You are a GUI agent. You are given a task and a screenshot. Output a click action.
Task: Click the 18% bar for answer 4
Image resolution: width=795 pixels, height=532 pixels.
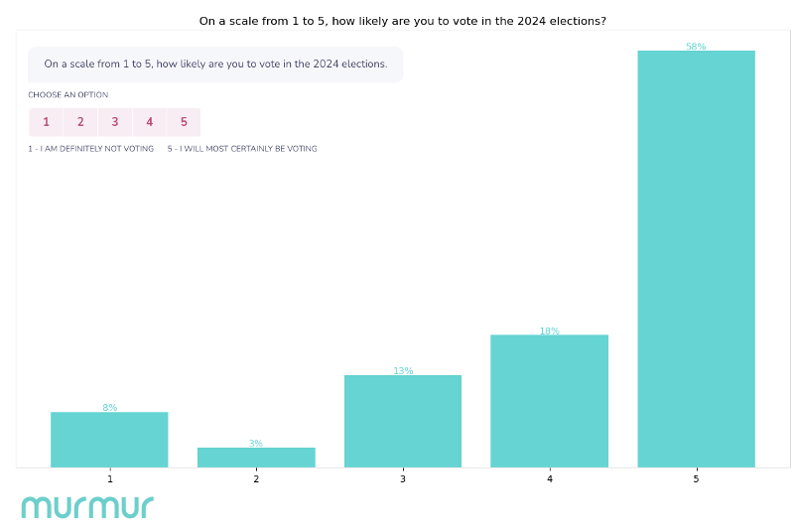tap(549, 401)
